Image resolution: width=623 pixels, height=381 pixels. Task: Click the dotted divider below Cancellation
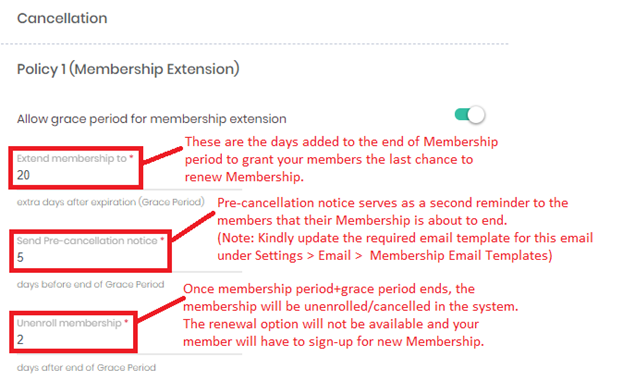[255, 44]
